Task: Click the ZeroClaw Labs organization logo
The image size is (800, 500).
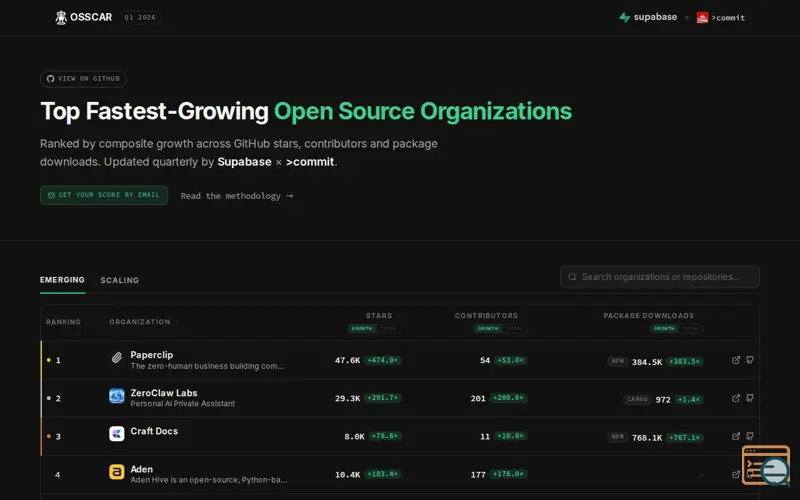Action: [x=117, y=395]
